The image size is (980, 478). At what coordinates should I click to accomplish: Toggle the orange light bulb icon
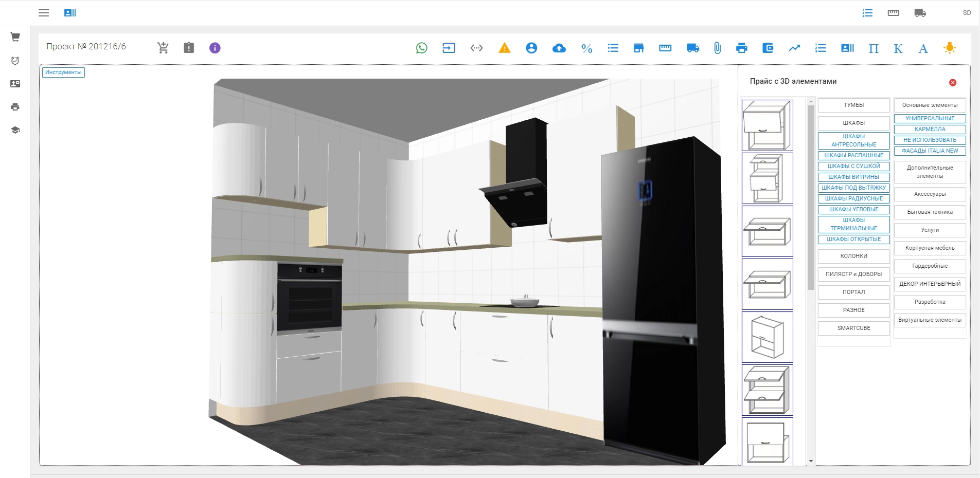[949, 48]
